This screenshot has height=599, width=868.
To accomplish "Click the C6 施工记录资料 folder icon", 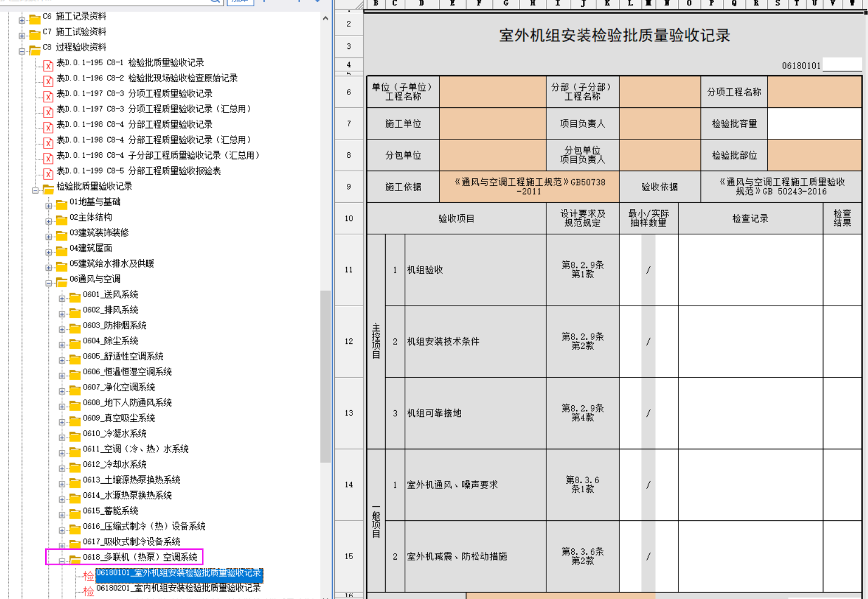I will coord(35,20).
